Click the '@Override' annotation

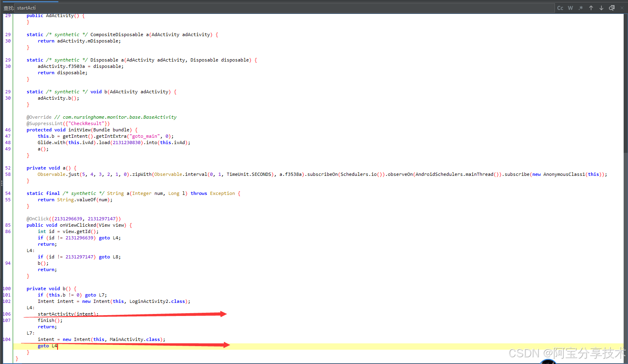click(x=39, y=117)
